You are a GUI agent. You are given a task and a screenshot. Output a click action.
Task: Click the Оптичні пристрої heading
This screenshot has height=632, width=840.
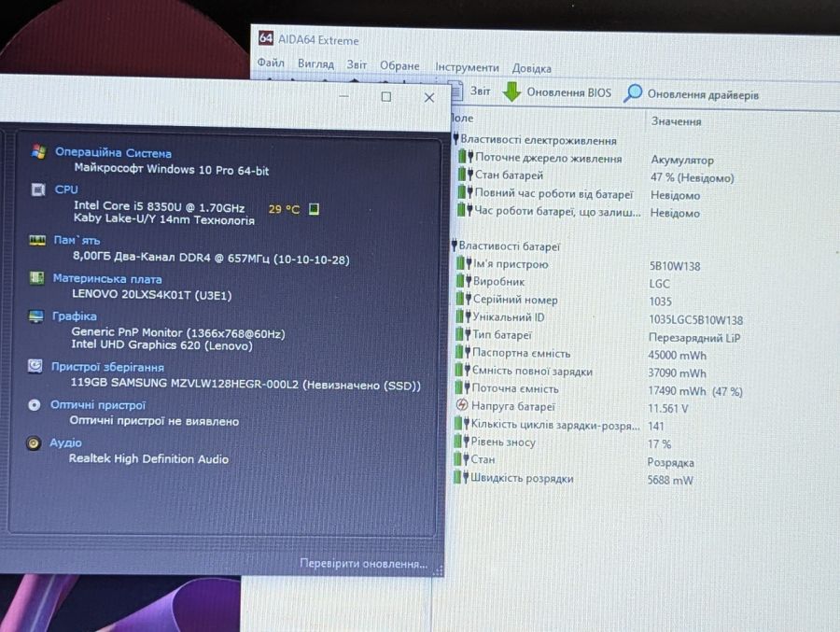97,405
